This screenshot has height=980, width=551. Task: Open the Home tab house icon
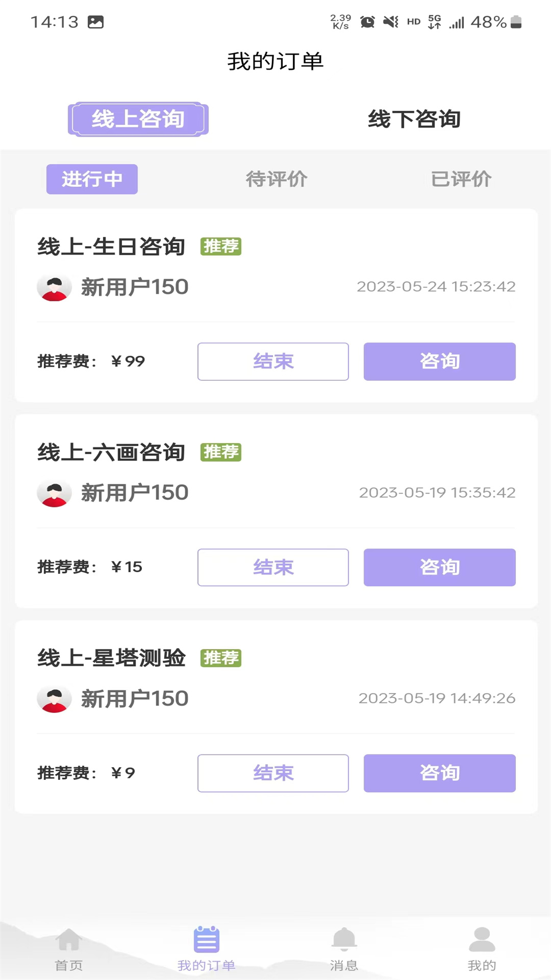68,940
